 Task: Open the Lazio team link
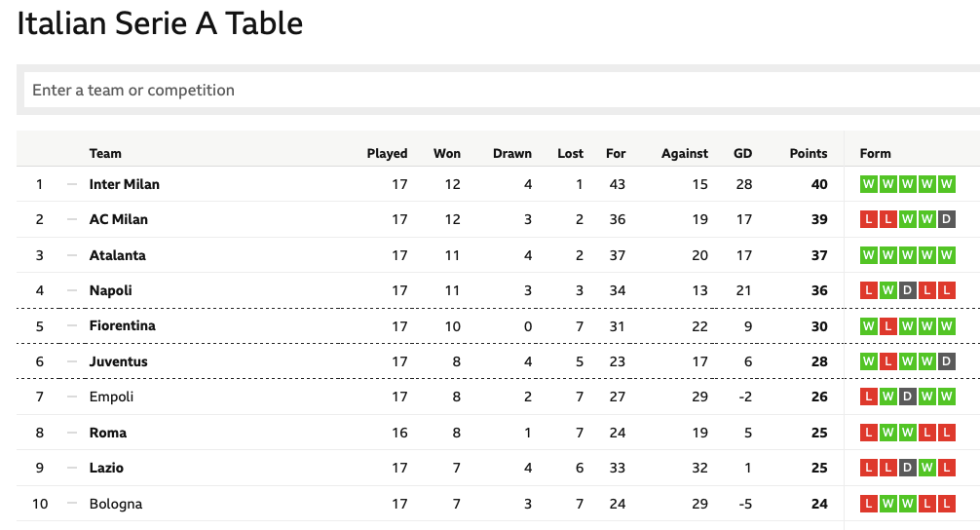coord(106,468)
